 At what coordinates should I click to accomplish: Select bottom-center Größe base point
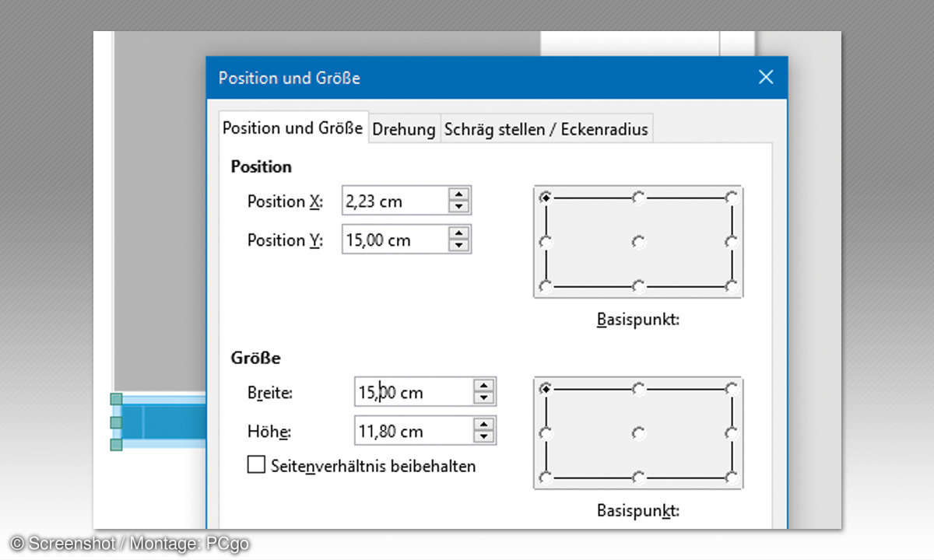point(638,477)
